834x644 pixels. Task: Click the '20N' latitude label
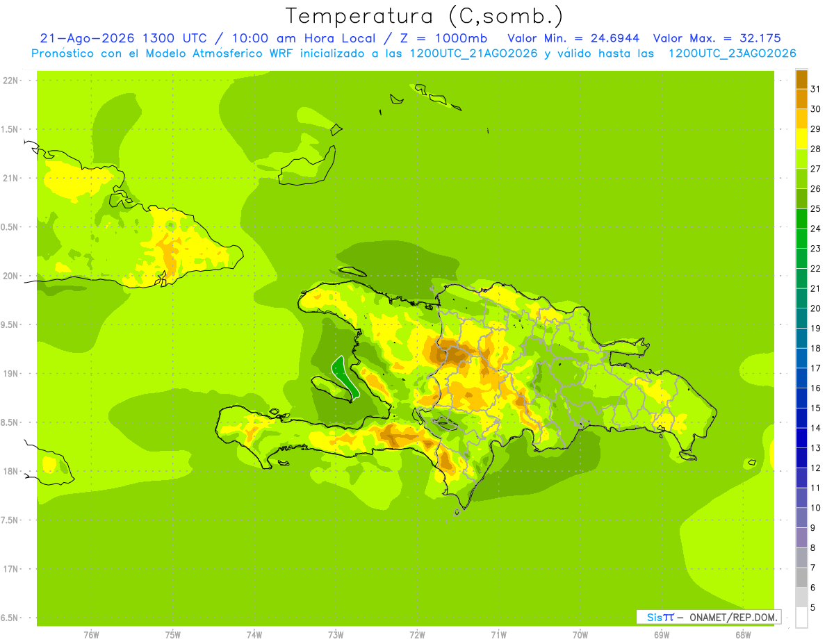pyautogui.click(x=10, y=276)
